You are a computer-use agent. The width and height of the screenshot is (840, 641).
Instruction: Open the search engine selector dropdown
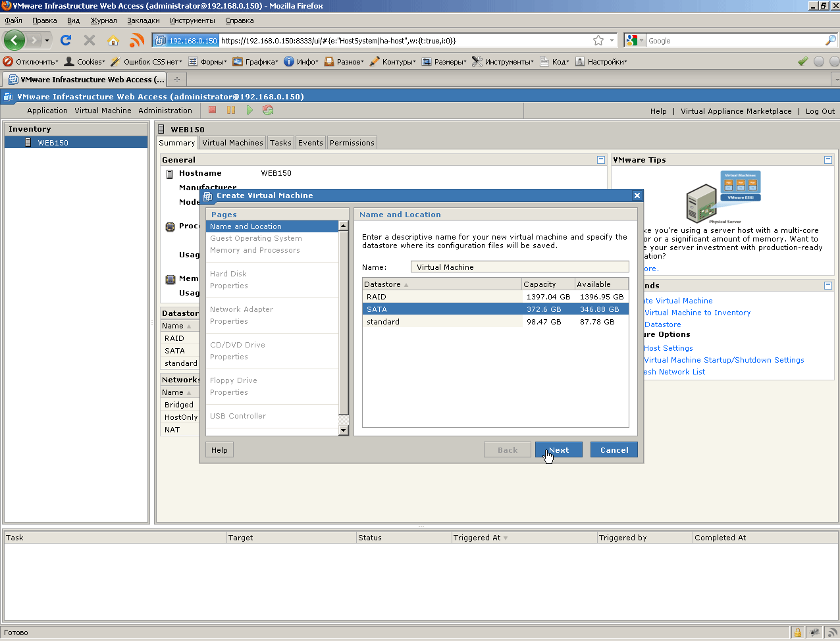coord(635,40)
